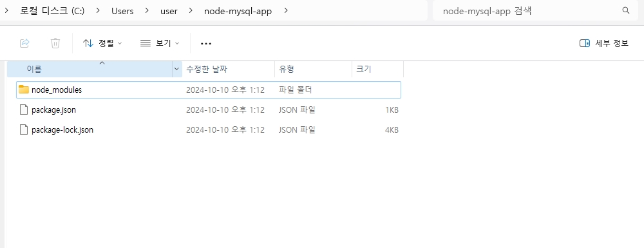The width and height of the screenshot is (644, 248).
Task: Open the three-dots more options menu
Action: pos(206,43)
